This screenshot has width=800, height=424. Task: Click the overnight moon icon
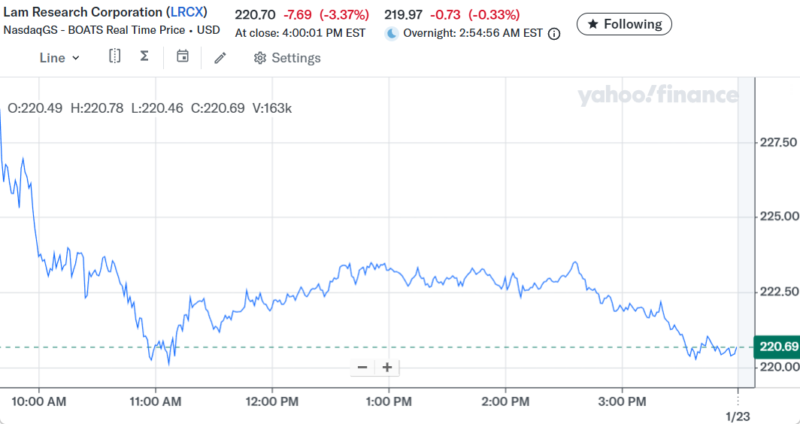pos(392,33)
